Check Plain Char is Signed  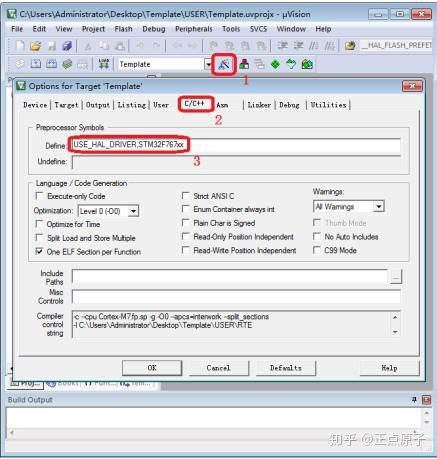pos(185,222)
